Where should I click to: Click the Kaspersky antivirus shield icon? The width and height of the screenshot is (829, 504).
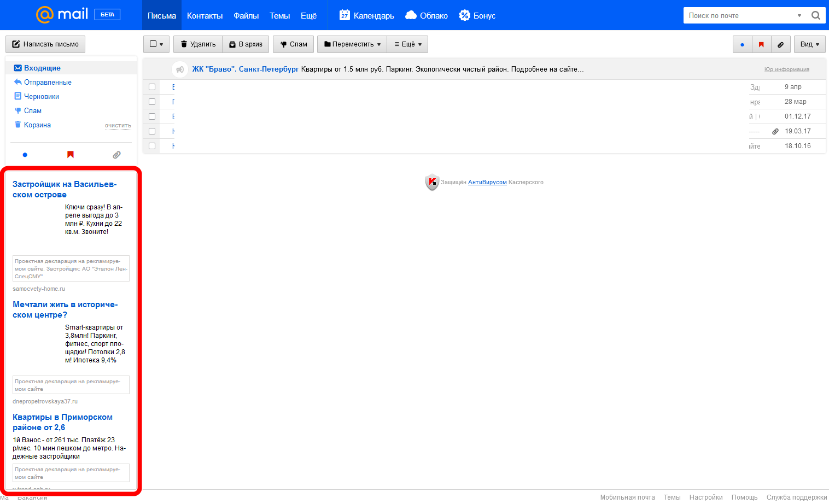tap(431, 181)
